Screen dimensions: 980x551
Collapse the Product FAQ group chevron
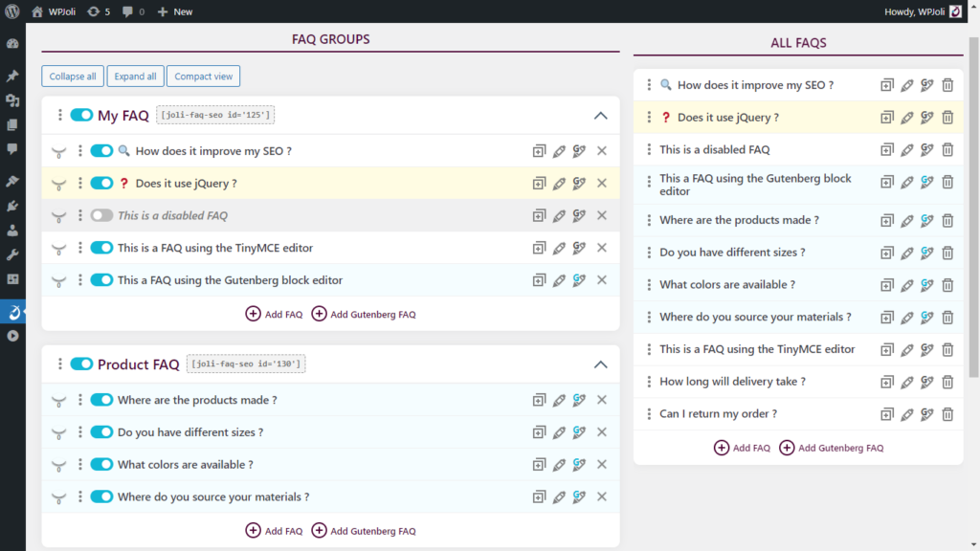coord(600,364)
